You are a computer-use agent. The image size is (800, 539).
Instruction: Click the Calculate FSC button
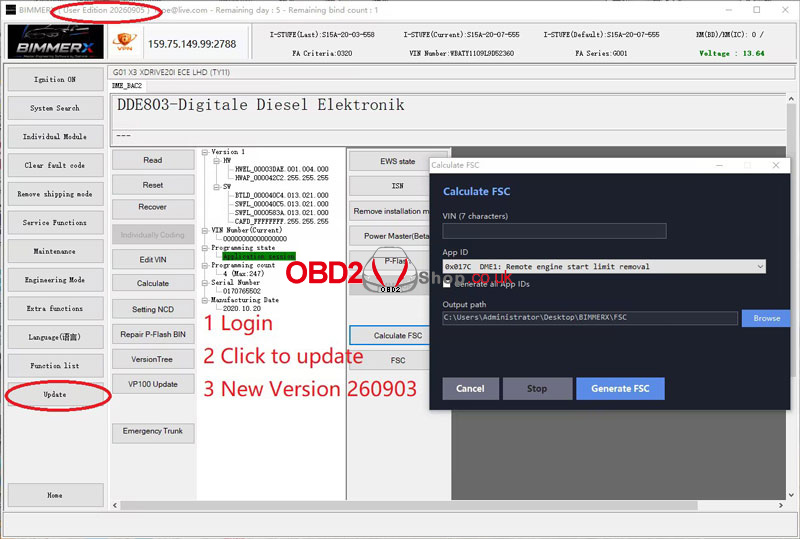click(x=390, y=335)
